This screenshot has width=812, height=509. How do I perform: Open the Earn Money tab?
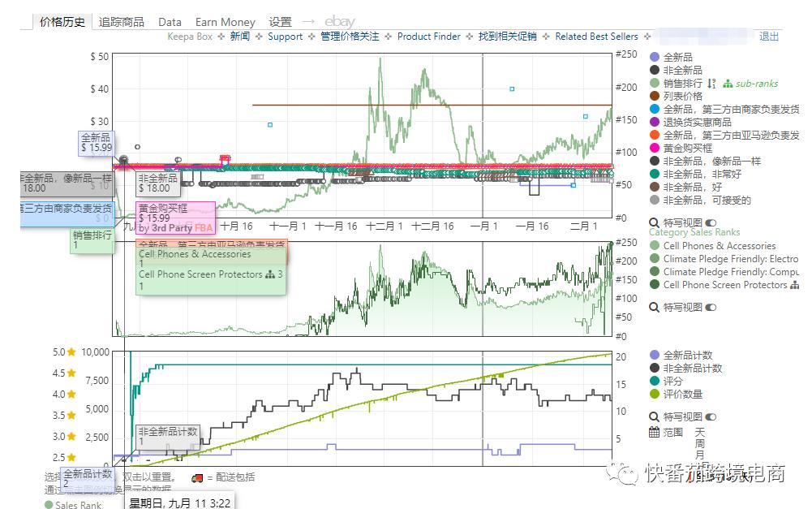(225, 22)
